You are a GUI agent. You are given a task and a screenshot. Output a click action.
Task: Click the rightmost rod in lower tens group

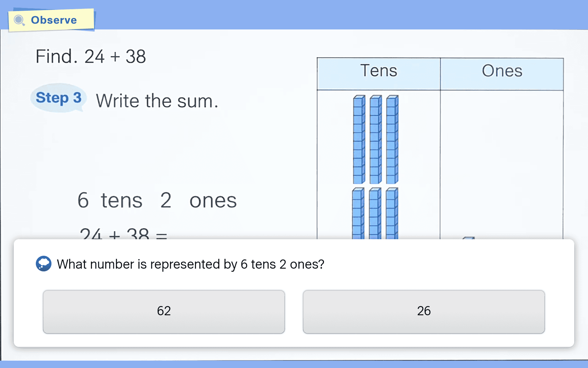[391, 213]
